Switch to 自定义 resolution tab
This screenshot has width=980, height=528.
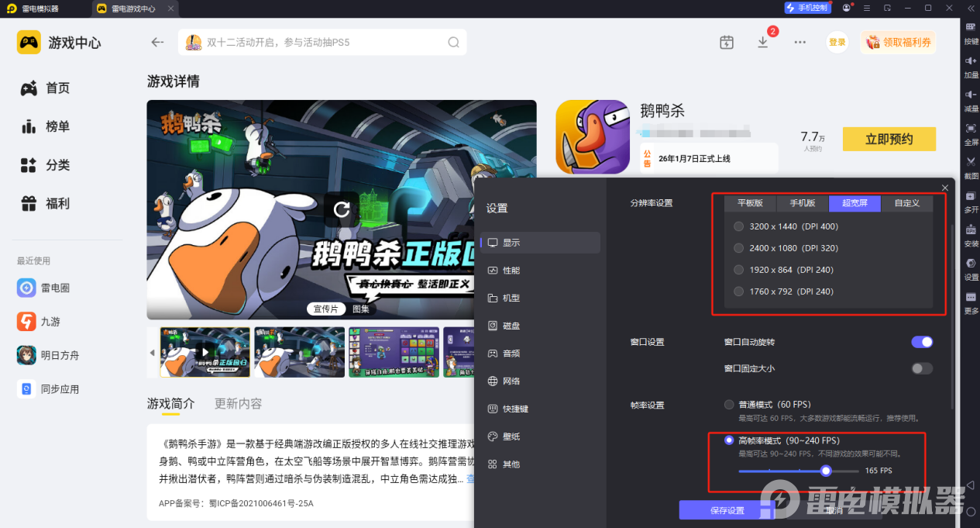pyautogui.click(x=907, y=203)
